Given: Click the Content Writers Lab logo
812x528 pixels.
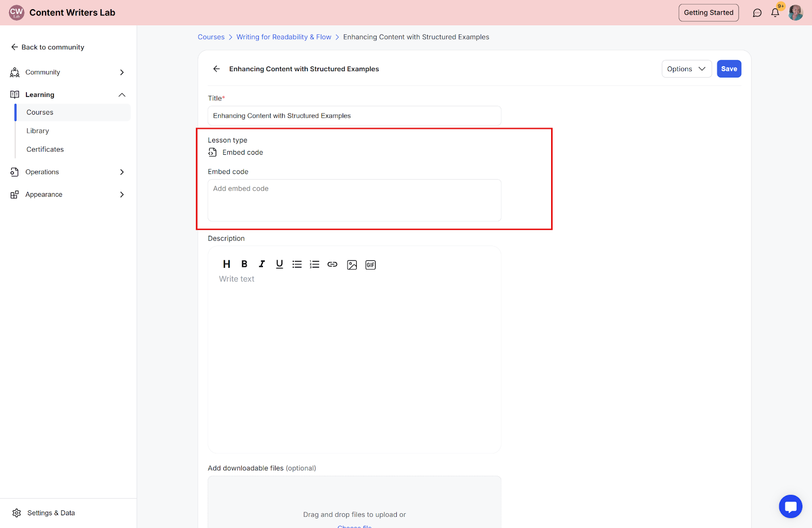Looking at the screenshot, I should (x=17, y=13).
